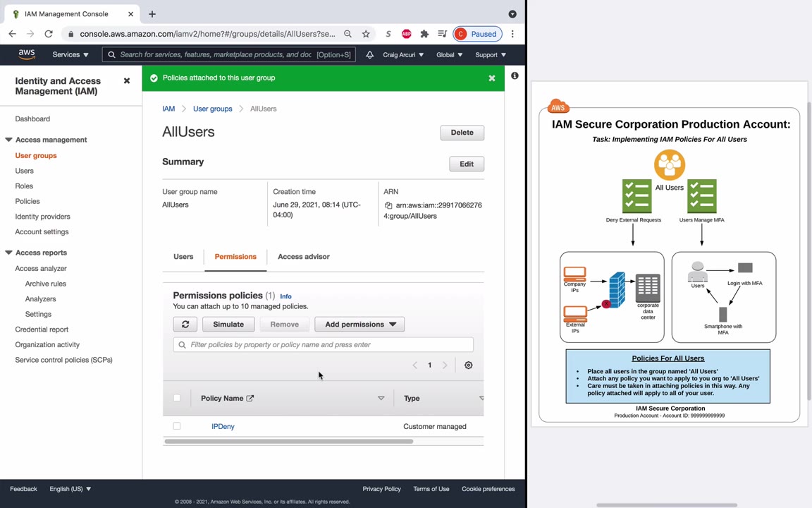Image resolution: width=812 pixels, height=508 pixels.
Task: Open Account settings in the sidebar
Action: point(42,231)
